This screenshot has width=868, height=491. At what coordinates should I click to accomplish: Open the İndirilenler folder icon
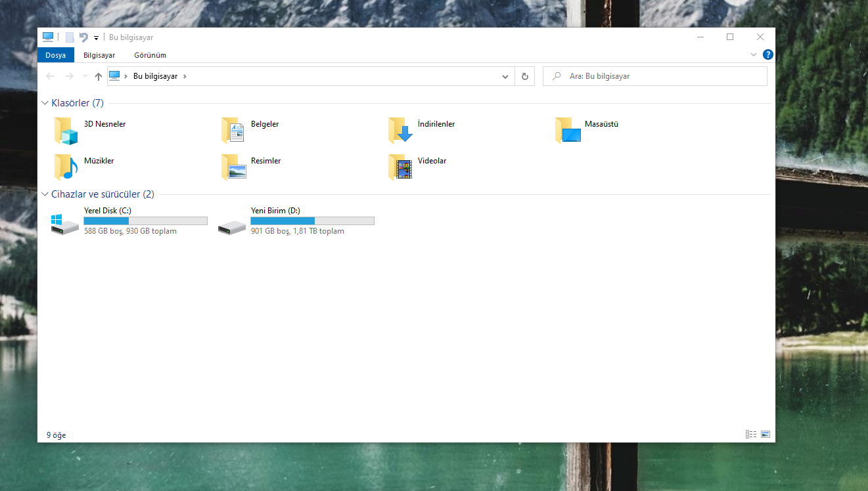(400, 131)
